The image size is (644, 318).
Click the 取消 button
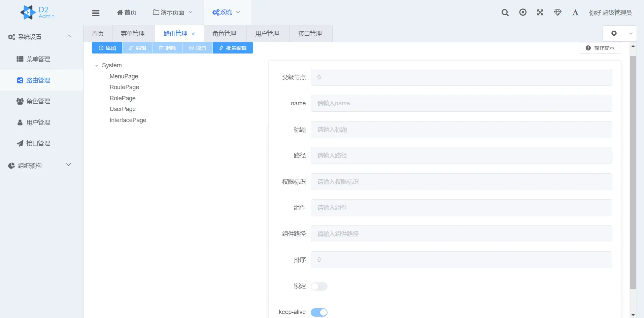[x=198, y=48]
